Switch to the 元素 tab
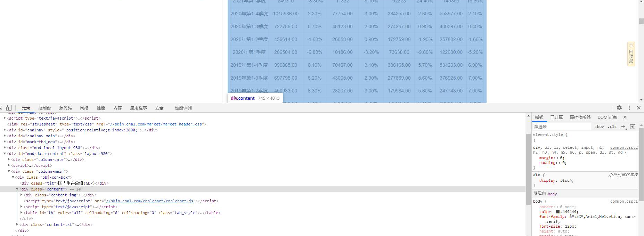644x236 pixels. [x=26, y=108]
